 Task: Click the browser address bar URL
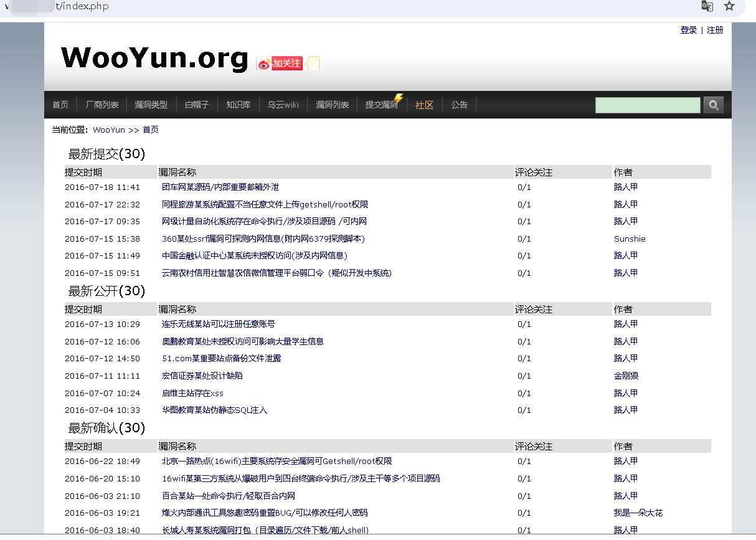82,6
